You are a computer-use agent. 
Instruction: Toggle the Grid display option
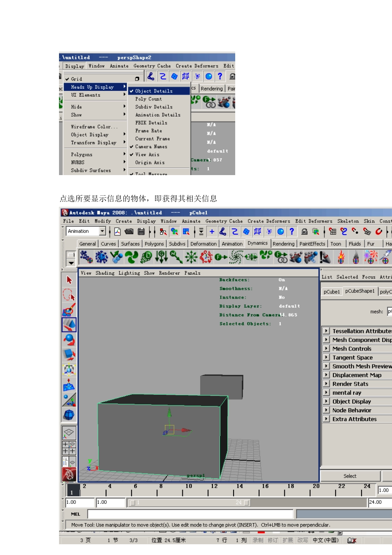point(77,79)
